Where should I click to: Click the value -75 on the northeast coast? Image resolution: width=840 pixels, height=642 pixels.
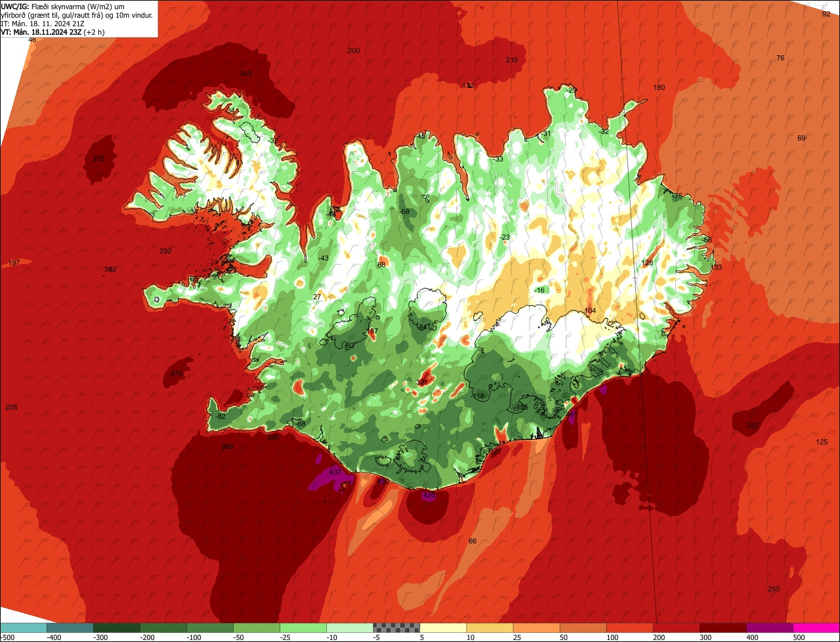coord(677,196)
